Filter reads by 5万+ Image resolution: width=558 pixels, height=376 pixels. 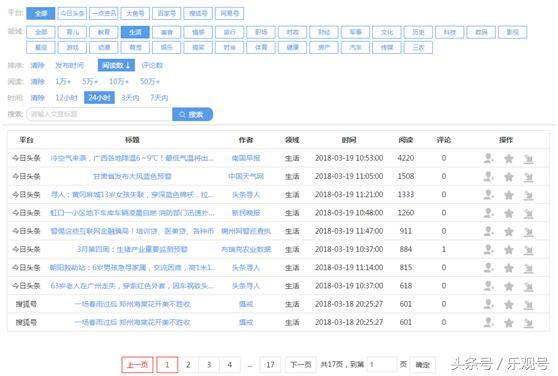[90, 81]
